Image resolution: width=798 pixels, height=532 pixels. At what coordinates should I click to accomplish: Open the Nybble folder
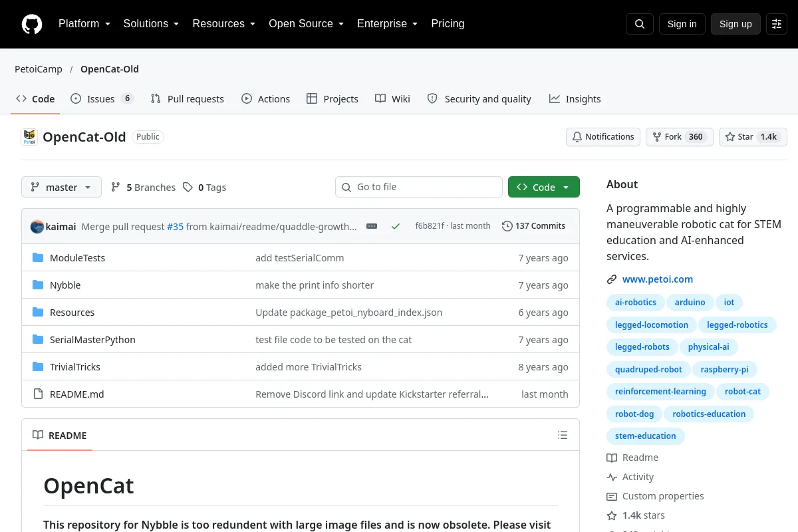click(65, 285)
